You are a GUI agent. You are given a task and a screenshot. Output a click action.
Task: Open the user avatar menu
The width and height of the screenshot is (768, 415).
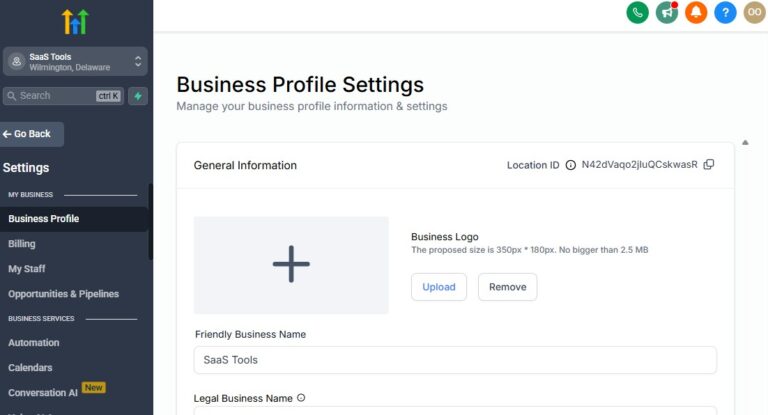tap(755, 12)
